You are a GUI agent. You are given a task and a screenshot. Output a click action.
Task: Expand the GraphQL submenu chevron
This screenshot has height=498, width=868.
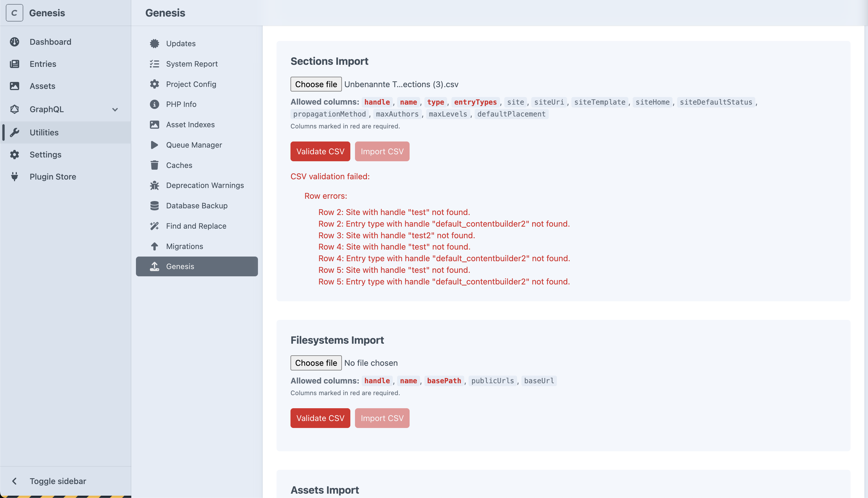pyautogui.click(x=115, y=110)
